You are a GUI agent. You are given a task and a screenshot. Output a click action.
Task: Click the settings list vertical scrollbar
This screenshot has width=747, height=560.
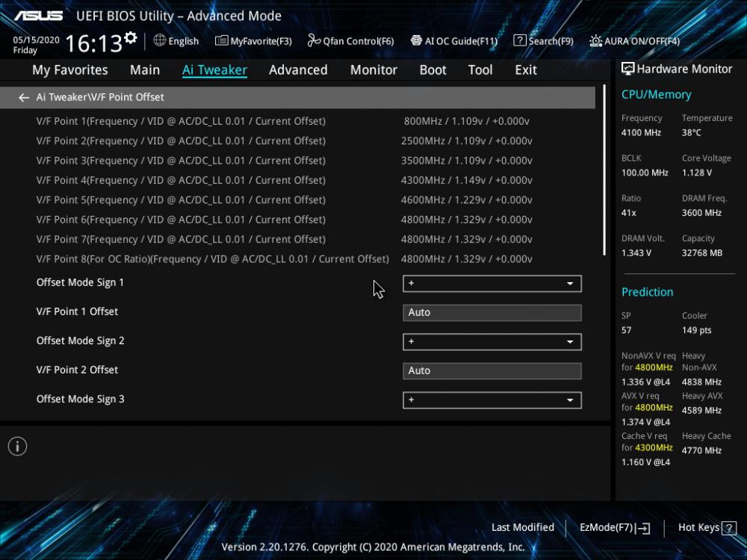click(604, 170)
